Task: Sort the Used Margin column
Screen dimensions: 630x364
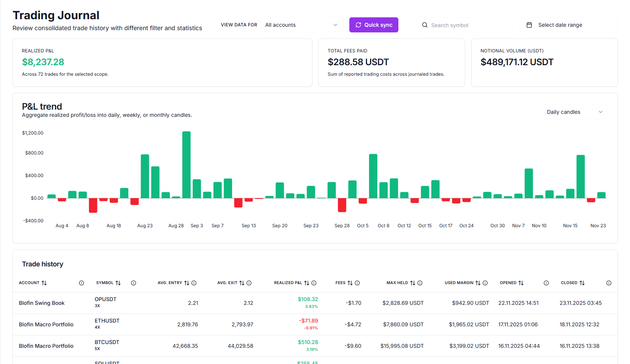Action: [478, 283]
